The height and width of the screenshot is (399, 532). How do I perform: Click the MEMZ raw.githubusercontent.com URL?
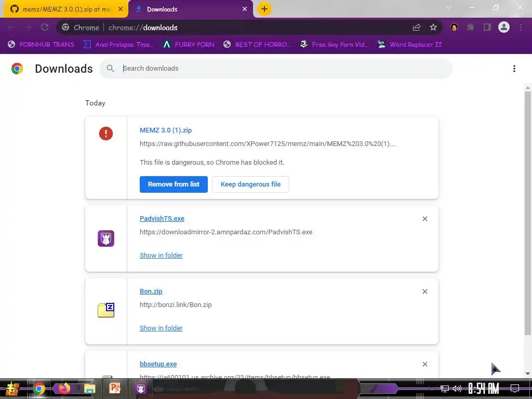268,144
